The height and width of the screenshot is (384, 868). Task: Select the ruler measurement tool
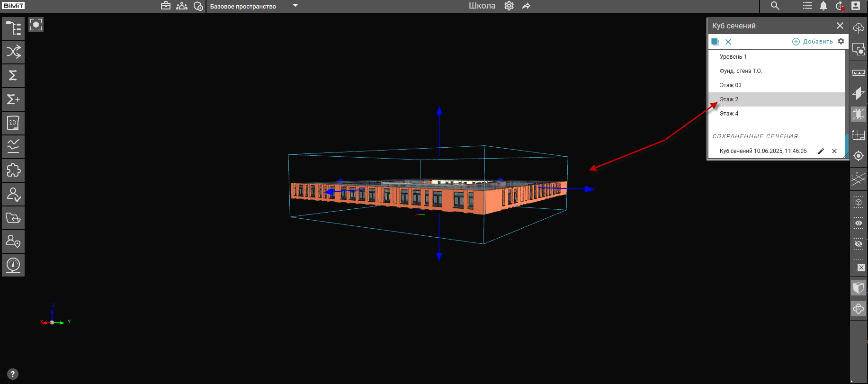[x=858, y=72]
